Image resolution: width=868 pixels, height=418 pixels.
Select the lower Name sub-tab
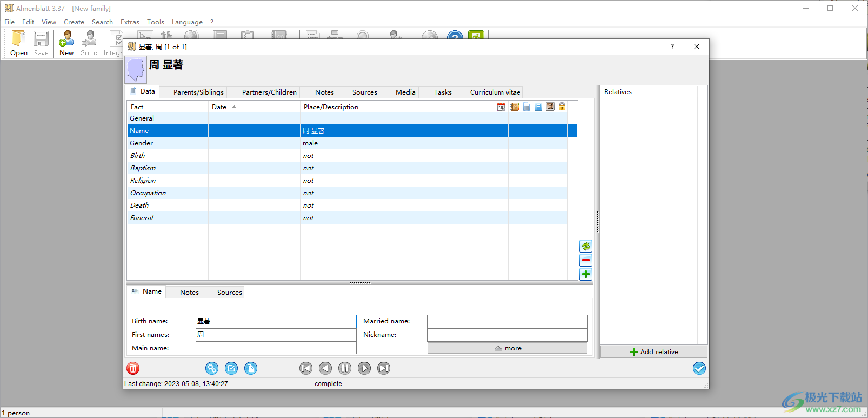click(146, 291)
